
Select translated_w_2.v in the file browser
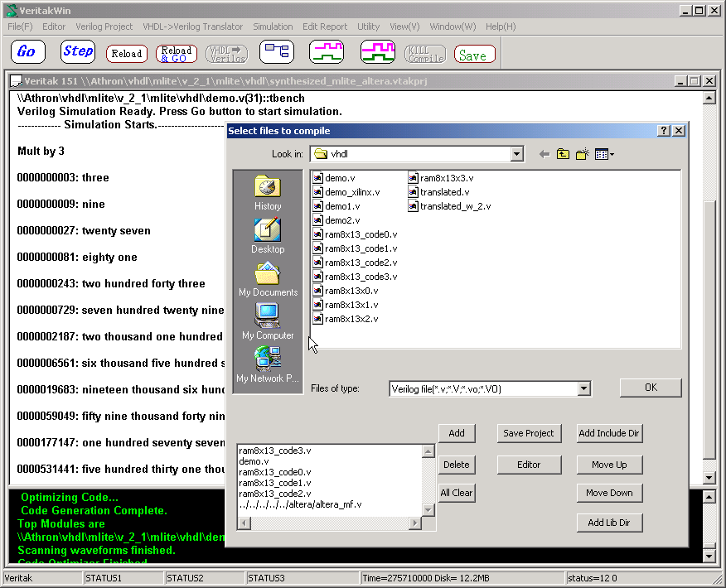[450, 206]
